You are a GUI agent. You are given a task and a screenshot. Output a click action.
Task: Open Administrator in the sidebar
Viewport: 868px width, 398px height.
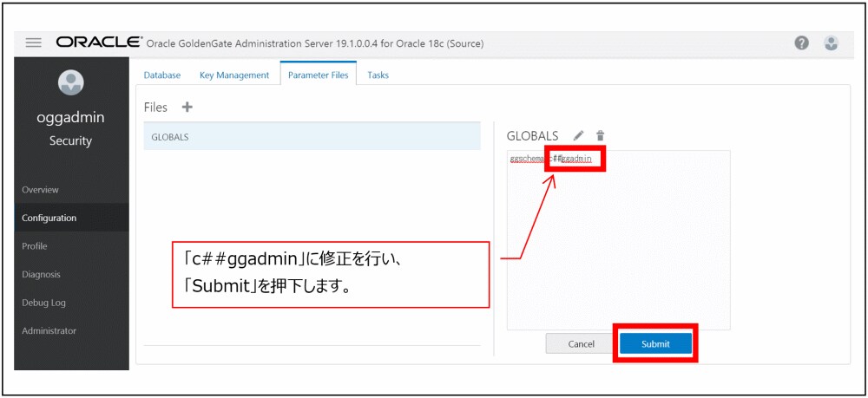[71, 330]
